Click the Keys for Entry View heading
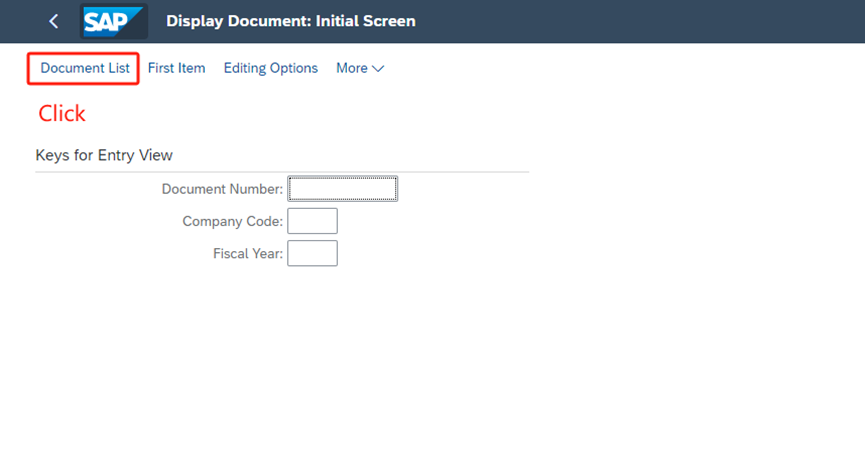 tap(104, 155)
